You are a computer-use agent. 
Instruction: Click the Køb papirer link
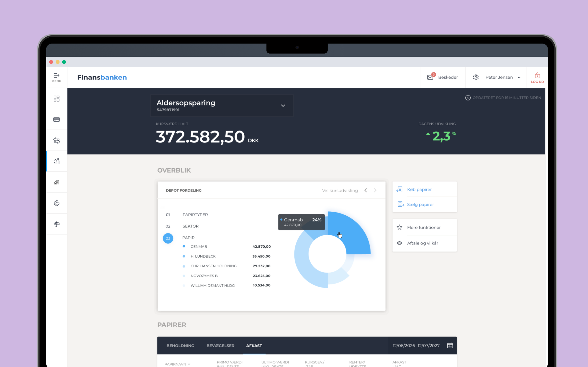419,189
